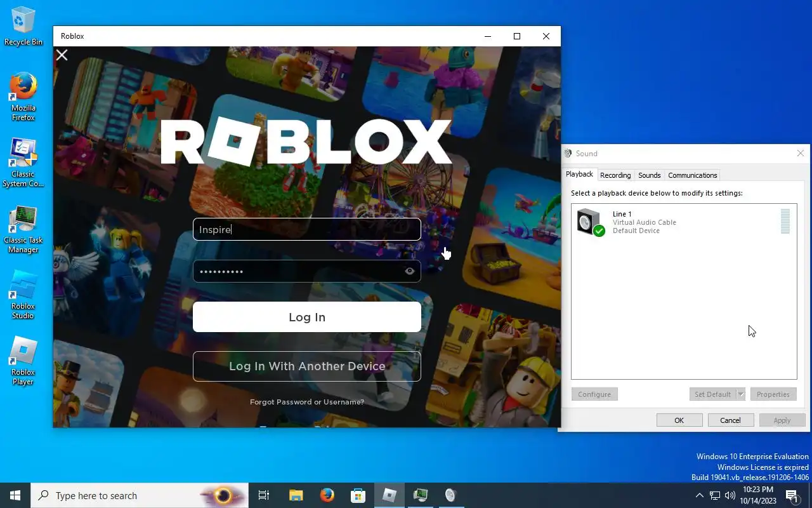Open Roblox Studio desktop shortcut
The image size is (812, 508).
[23, 295]
